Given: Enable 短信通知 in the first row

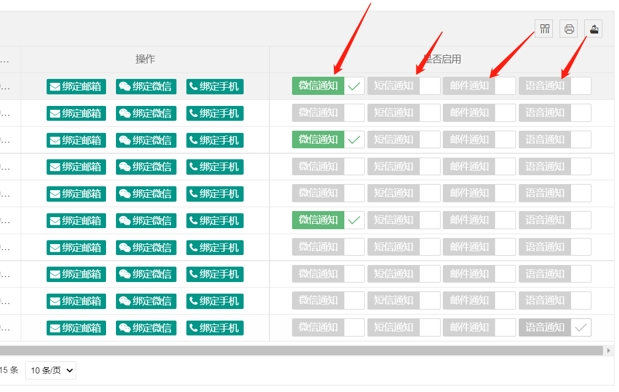Looking at the screenshot, I should point(404,86).
